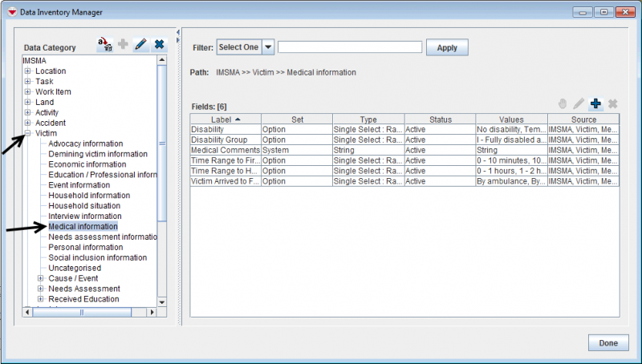Click the tree's vertical scrollbar down arrow

point(161,301)
